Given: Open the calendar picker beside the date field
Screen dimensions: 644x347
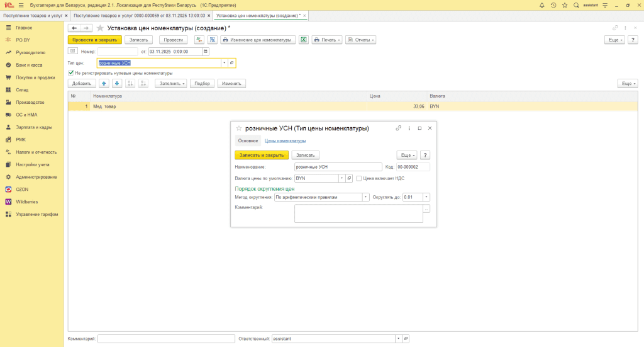Looking at the screenshot, I should [206, 52].
